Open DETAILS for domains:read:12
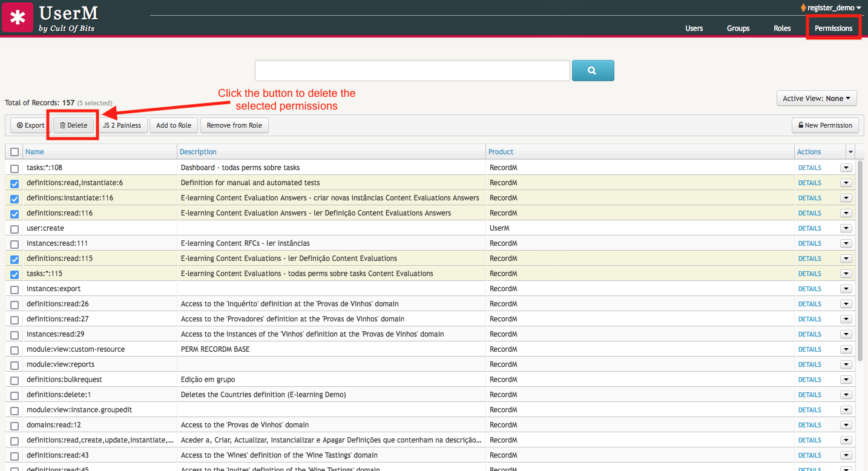This screenshot has width=868, height=471. coord(809,425)
